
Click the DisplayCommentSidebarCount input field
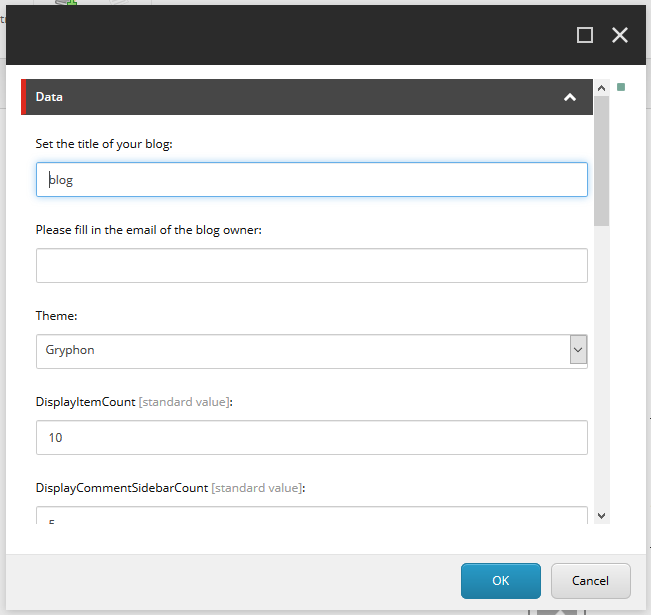coord(311,515)
